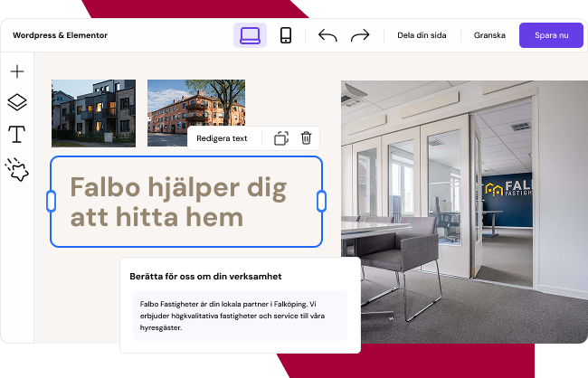Click the left resize handle of heading

[x=51, y=202]
